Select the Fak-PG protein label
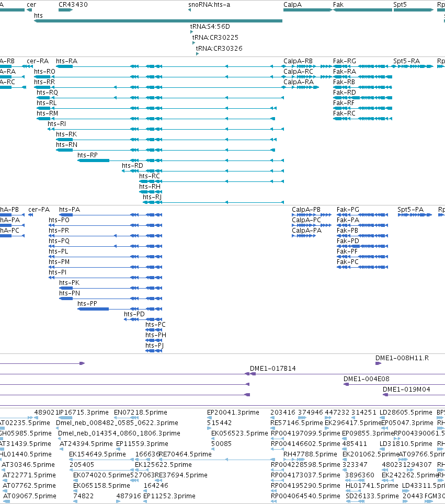Viewport: 445px width, 504px height. 348,210
